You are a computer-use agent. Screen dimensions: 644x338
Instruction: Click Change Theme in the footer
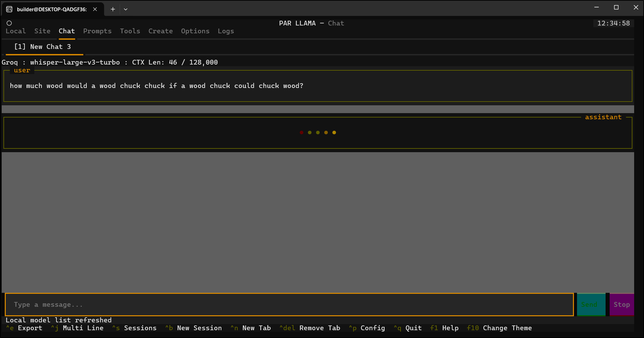(507, 328)
